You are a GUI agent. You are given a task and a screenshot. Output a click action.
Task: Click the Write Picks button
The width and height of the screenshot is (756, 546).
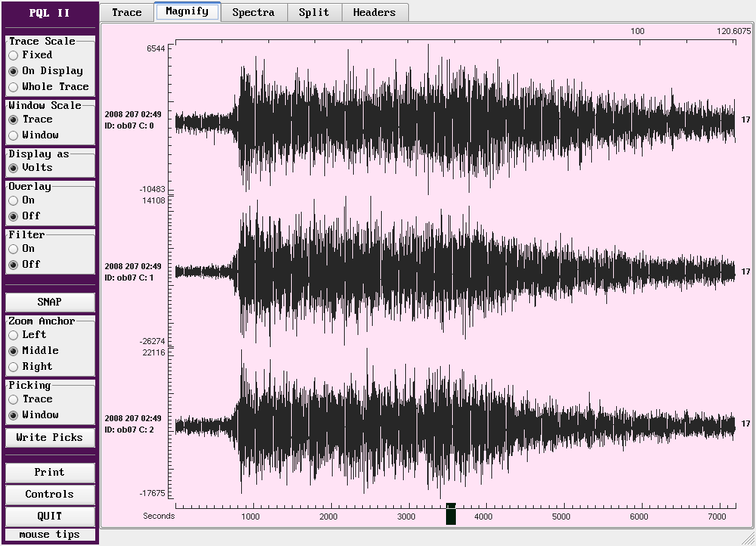[x=50, y=438]
